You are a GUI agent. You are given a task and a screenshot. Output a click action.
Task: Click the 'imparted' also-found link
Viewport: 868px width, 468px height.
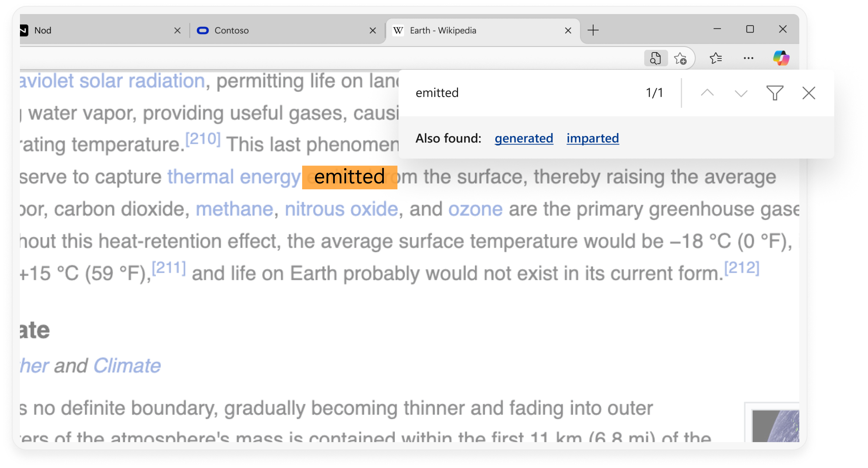point(592,138)
